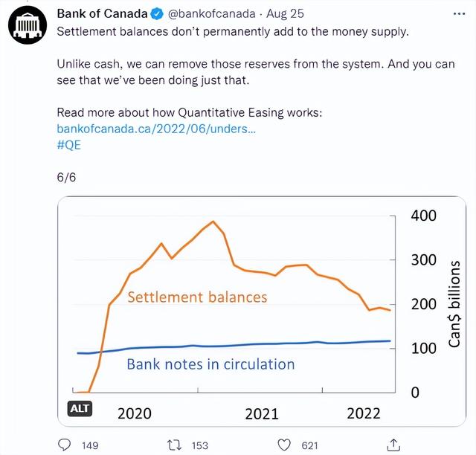
Task: Open the ALT image description badge
Action: click(80, 409)
